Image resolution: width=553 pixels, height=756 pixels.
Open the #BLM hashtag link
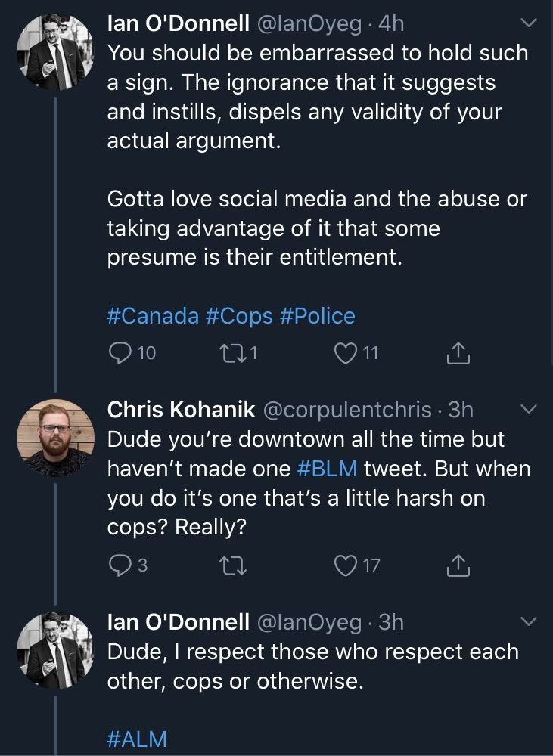pyautogui.click(x=327, y=469)
